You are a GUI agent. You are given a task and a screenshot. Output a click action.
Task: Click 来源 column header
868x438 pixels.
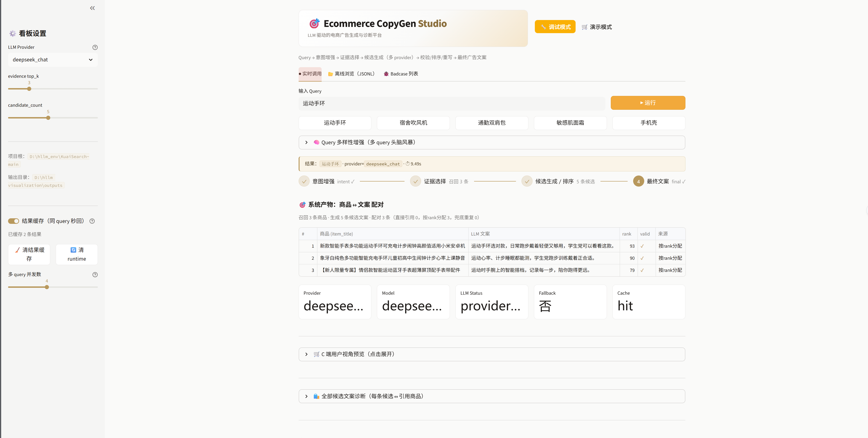click(670, 234)
